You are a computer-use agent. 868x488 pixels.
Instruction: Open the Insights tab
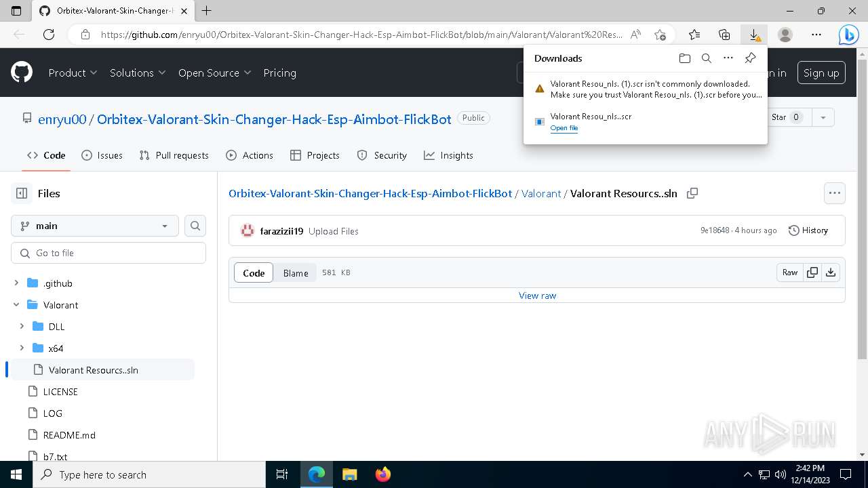(448, 155)
